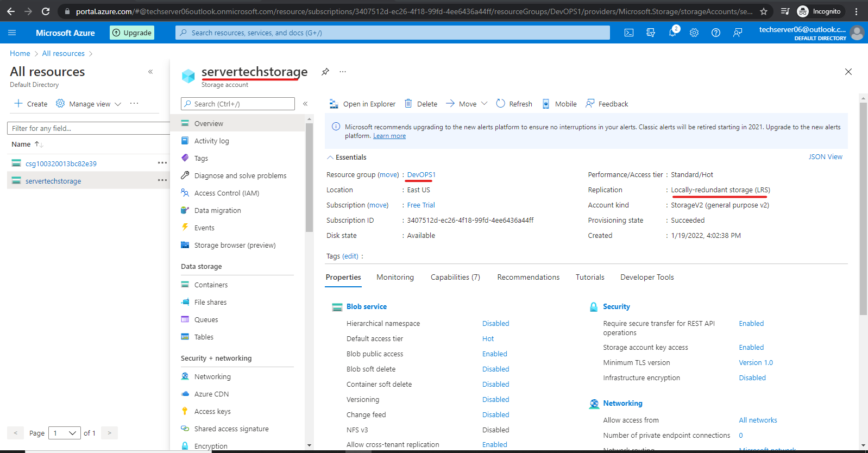The height and width of the screenshot is (453, 868).
Task: Open Containers under Data storage
Action: 211,285
